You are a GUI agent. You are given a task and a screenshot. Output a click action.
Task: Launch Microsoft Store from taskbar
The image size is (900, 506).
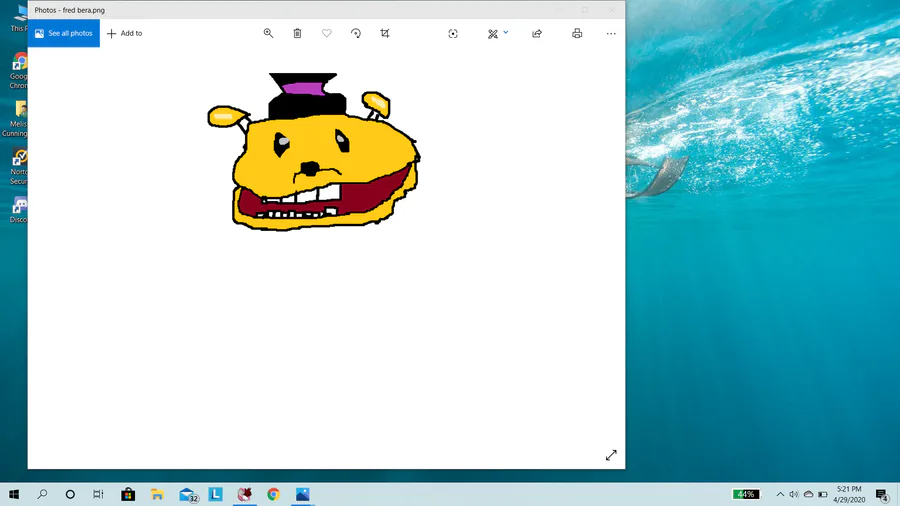[128, 494]
